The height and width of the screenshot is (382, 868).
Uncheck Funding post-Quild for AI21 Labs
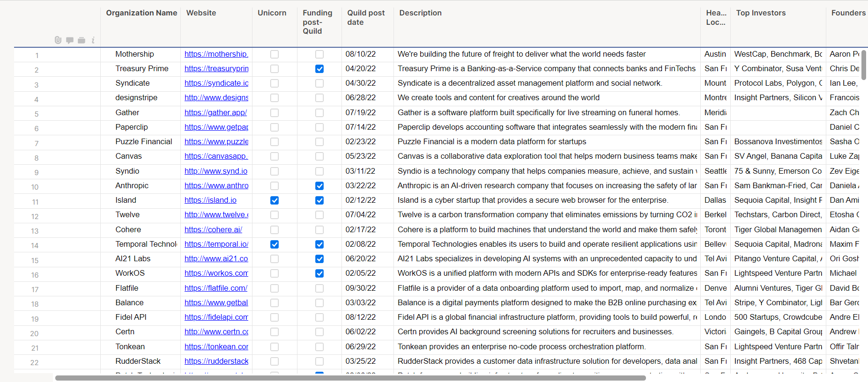click(319, 259)
